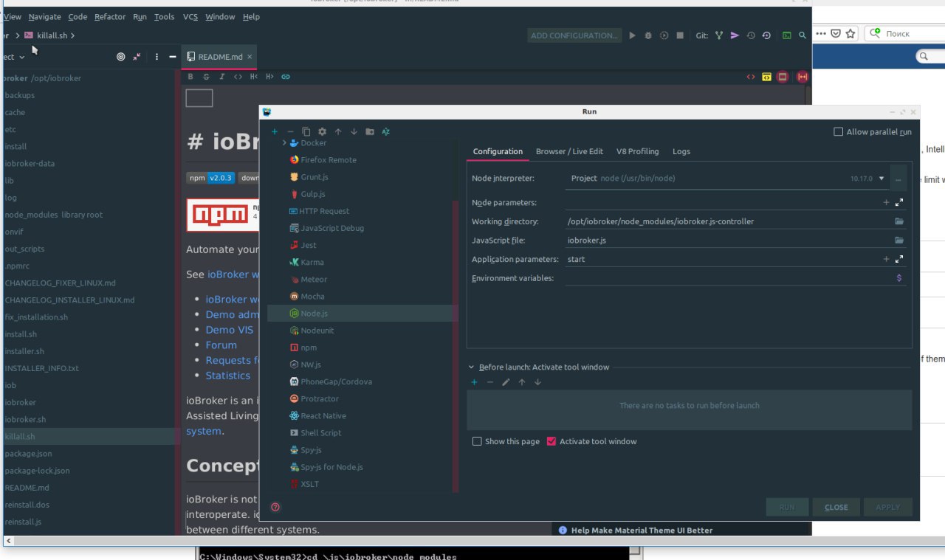Click Code brackets icon in markdown toolbar
The width and height of the screenshot is (945, 560).
click(238, 76)
